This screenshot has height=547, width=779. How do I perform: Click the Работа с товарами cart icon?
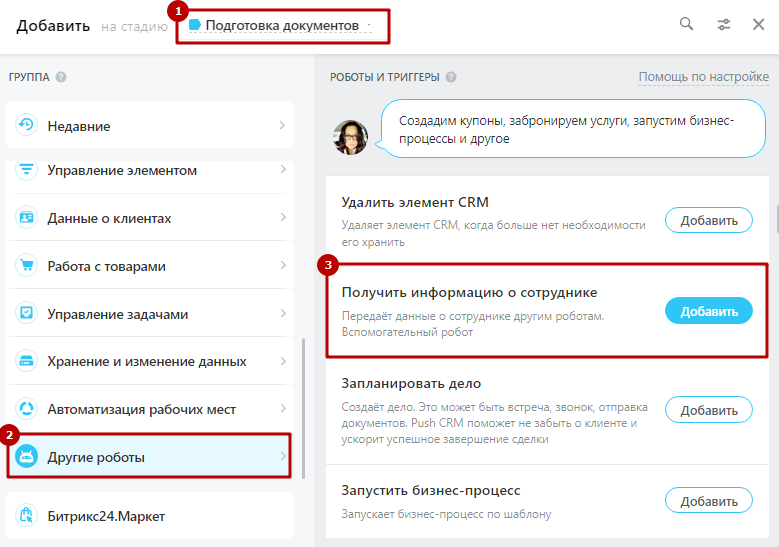coord(26,265)
